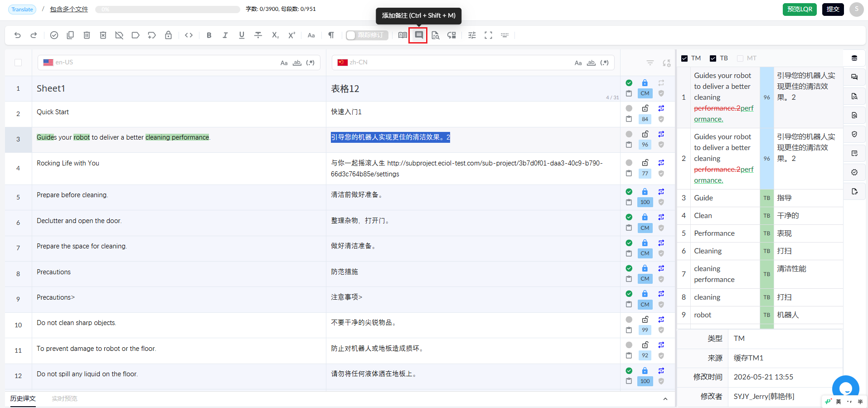
Task: Check the MT checkbox
Action: [740, 58]
